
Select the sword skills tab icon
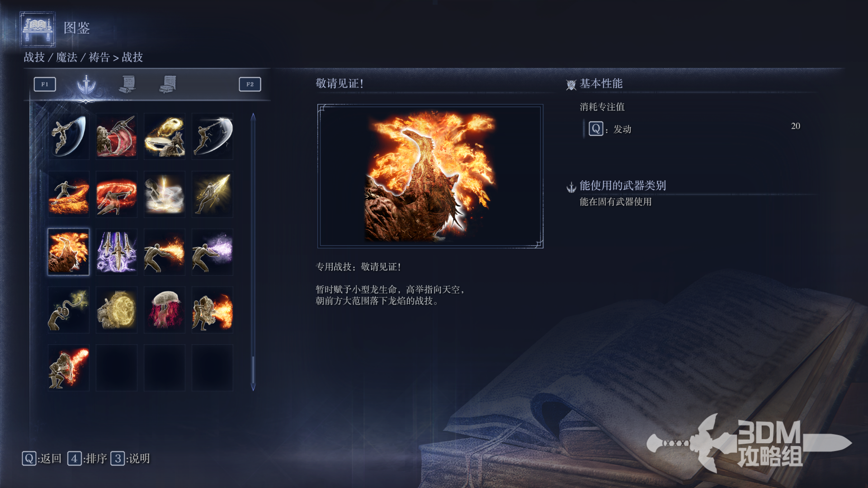coord(86,84)
